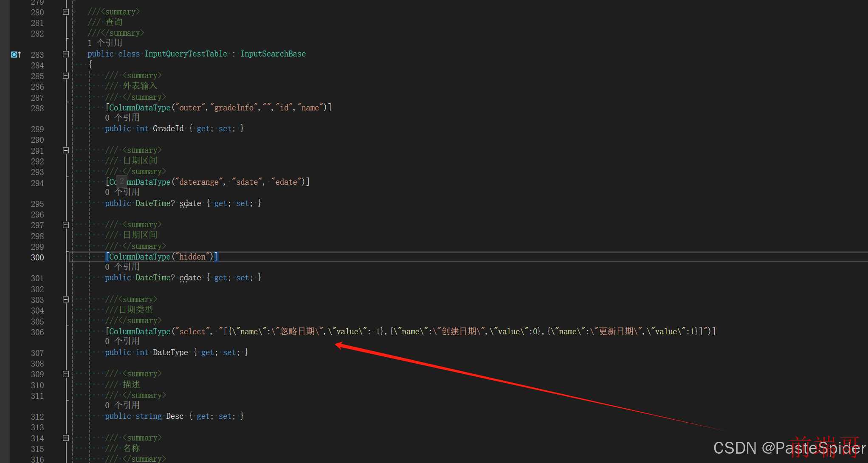Click the InputQueryTestTable class name
Viewport: 868px width, 463px height.
click(x=186, y=54)
